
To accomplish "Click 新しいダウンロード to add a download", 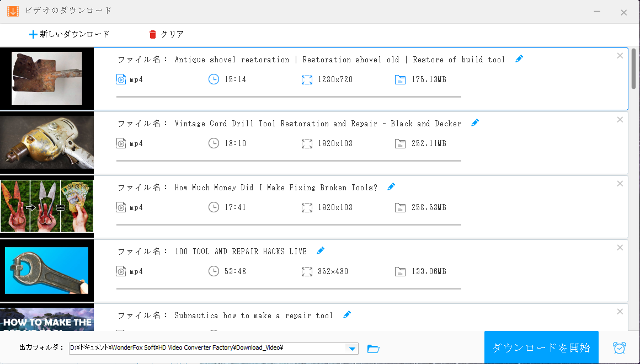I will [70, 34].
